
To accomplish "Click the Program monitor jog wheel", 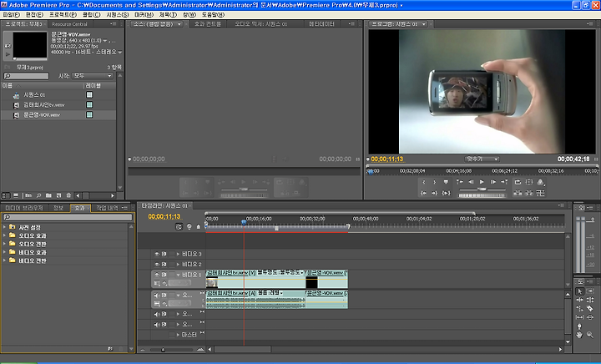I will [482, 195].
